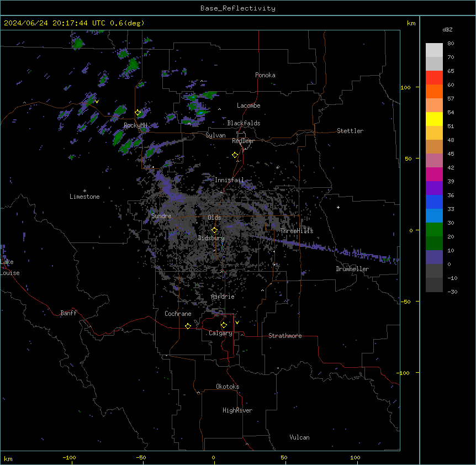This screenshot has height=465, width=476.
Task: Click the km label in bottom-left corner
Action: click(x=8, y=459)
